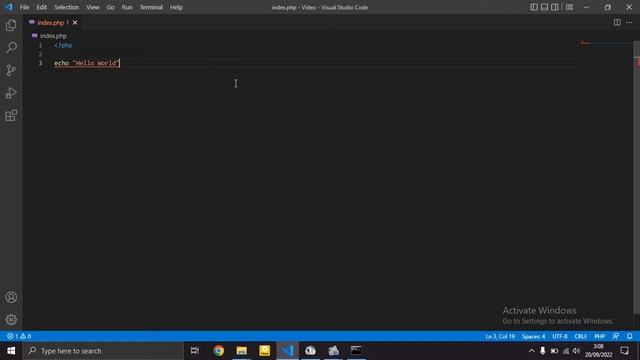Open the Go menu
This screenshot has height=360, width=640.
110,7
